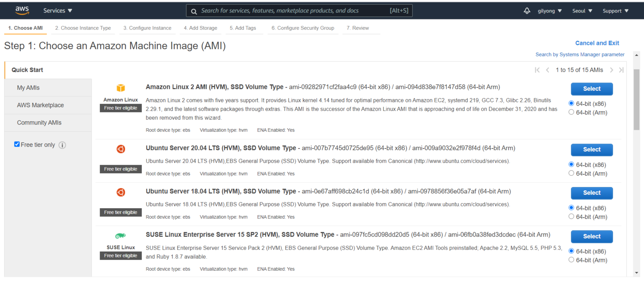
Task: Open the Quick Start AMI category
Action: click(48, 70)
